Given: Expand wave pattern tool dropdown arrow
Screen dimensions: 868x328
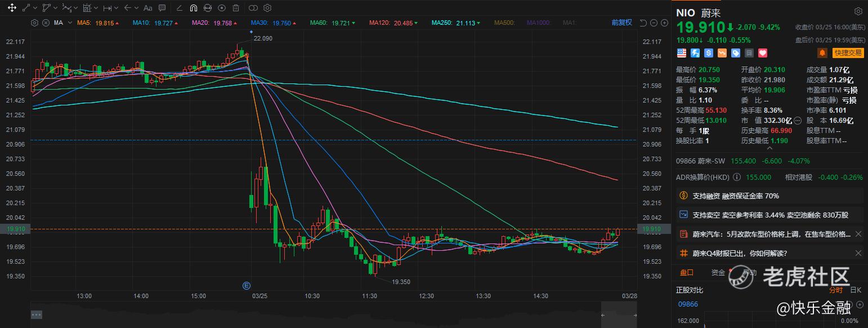Looking at the screenshot, I should pyautogui.click(x=76, y=8).
